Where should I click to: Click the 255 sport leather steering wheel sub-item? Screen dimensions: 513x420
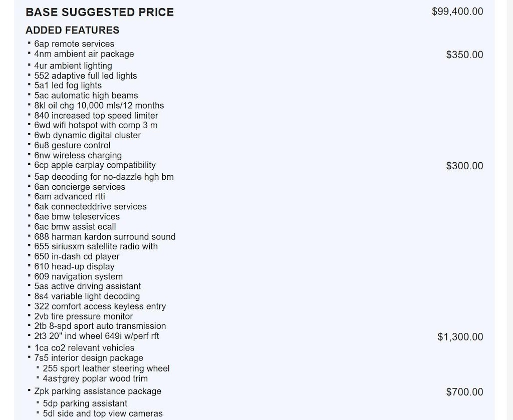point(106,368)
